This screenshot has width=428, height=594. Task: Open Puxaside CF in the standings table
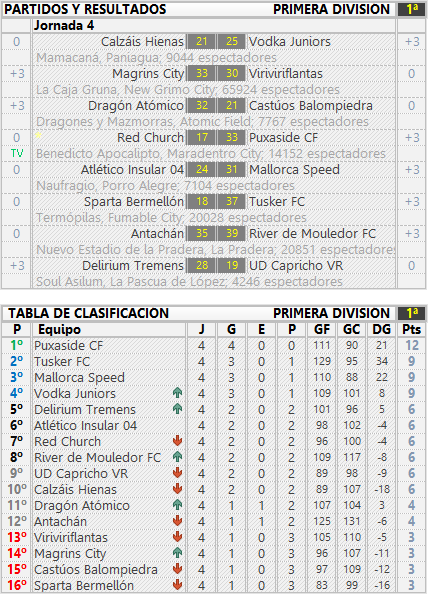(69, 345)
